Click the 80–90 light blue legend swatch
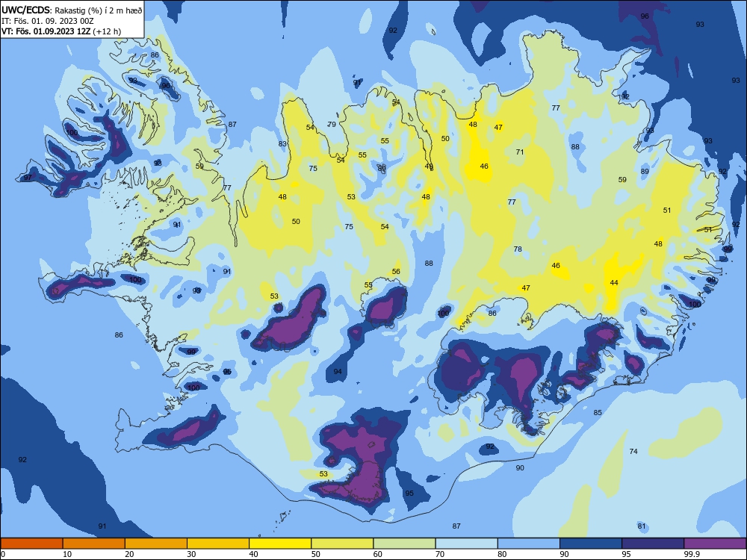The width and height of the screenshot is (747, 560). point(529,544)
